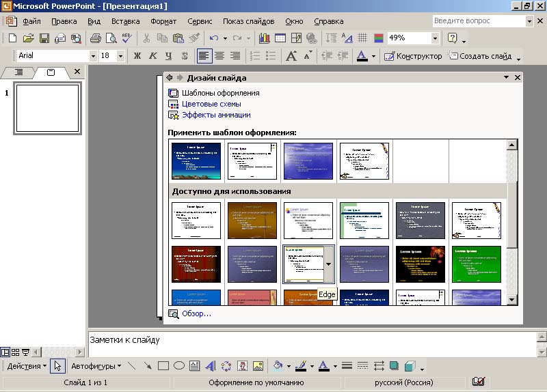The width and height of the screenshot is (547, 392).
Task: Open Print Preview icon
Action: [x=111, y=38]
